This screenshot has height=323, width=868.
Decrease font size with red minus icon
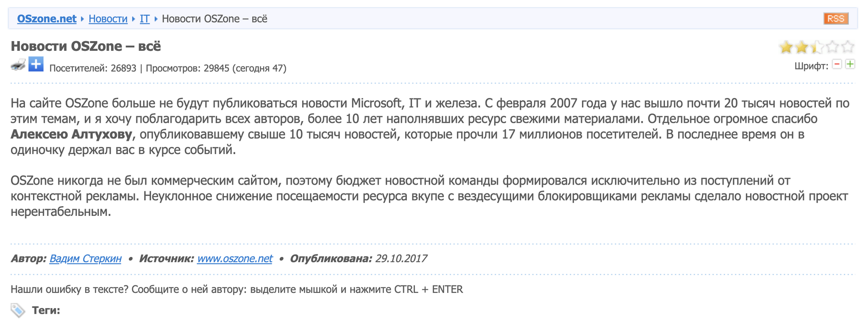point(837,64)
